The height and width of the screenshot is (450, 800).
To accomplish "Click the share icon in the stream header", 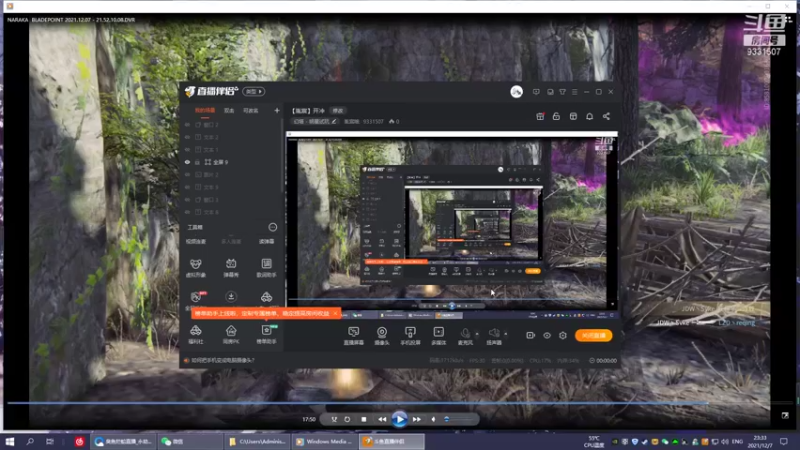I will coord(606,116).
